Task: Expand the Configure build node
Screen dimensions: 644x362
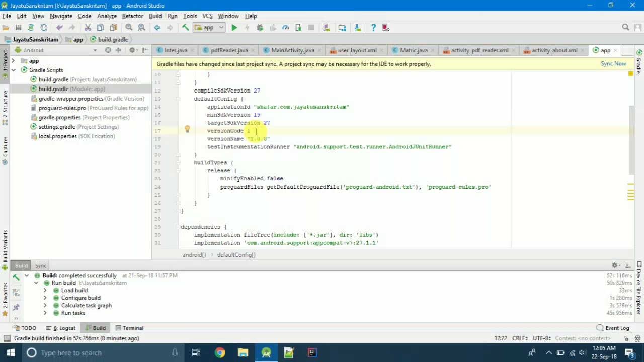Action: pos(45,298)
